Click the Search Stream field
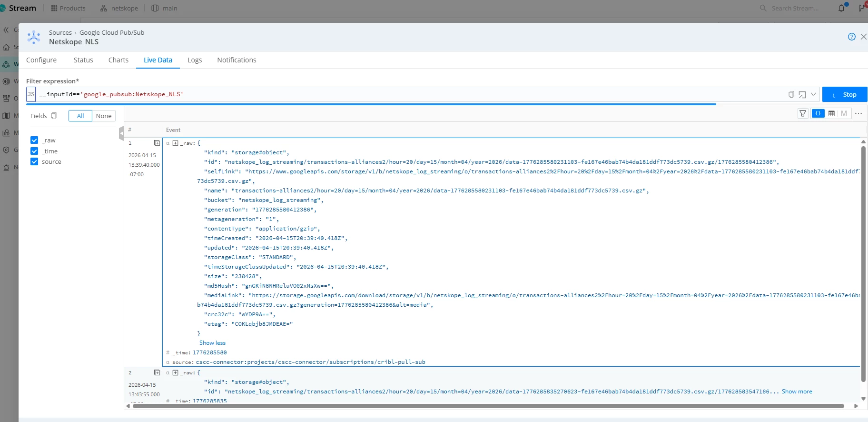 [794, 8]
